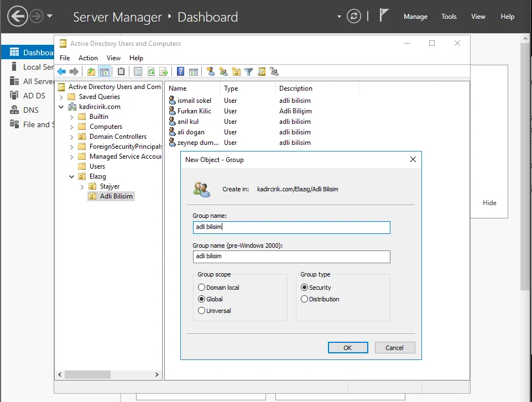Click the gray Forward arrow in ADUC toolbar
This screenshot has height=402, width=532.
coord(74,71)
